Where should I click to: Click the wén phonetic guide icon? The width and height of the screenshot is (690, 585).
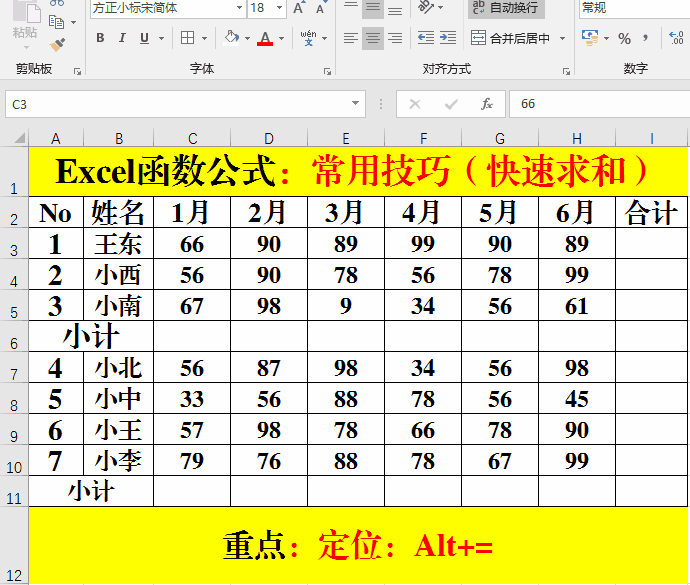pos(308,38)
